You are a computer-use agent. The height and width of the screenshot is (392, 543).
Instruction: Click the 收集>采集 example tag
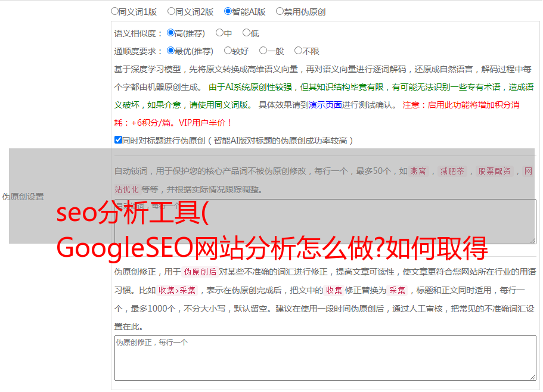(177, 290)
